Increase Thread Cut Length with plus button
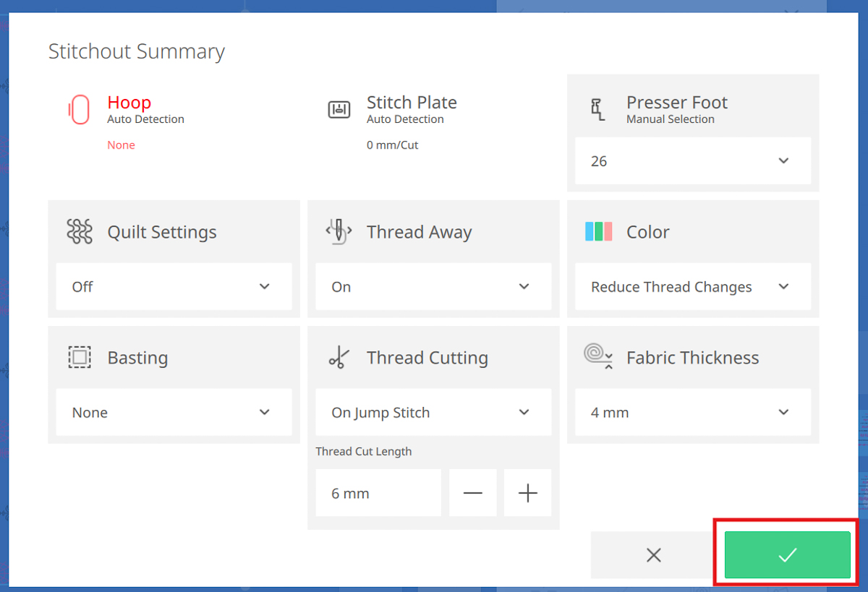 tap(527, 492)
